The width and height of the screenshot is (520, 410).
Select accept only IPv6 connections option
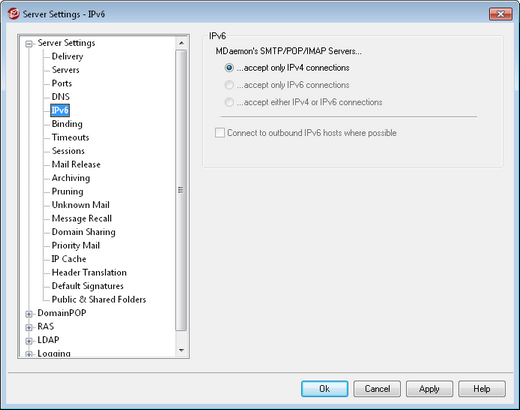(229, 85)
